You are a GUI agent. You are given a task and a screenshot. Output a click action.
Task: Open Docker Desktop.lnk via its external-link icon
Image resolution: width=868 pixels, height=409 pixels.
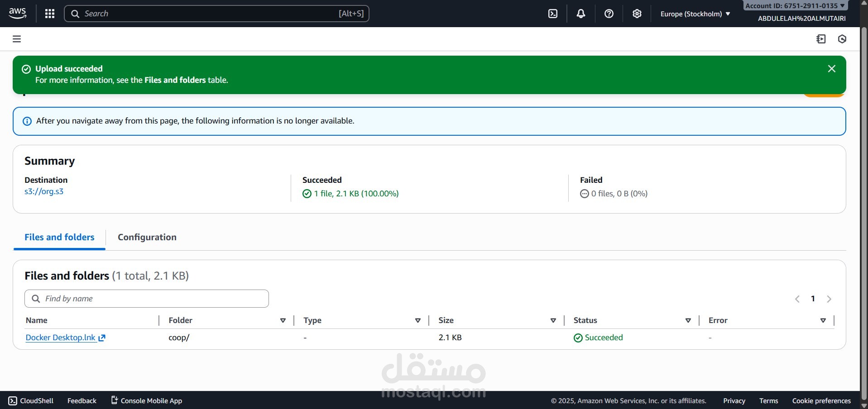(101, 338)
